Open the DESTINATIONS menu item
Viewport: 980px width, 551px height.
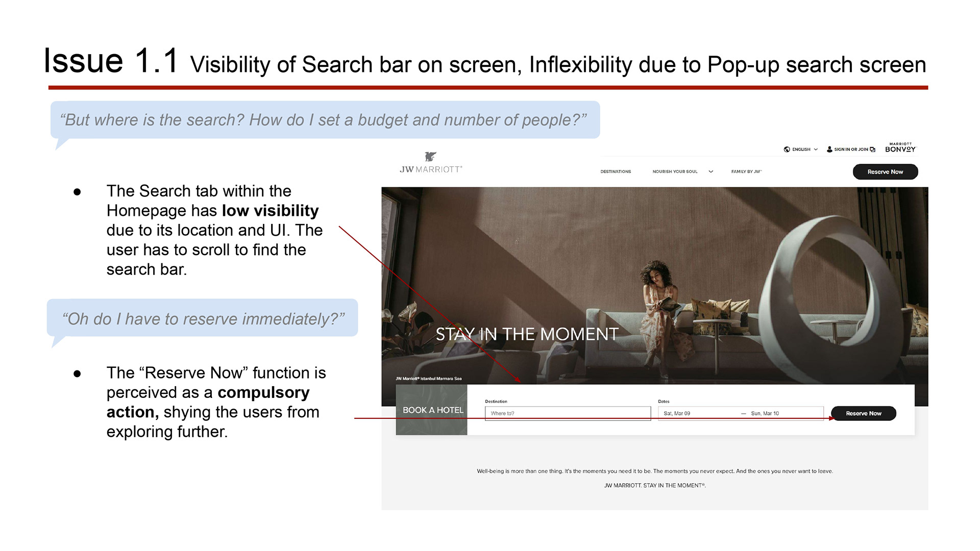pos(616,171)
